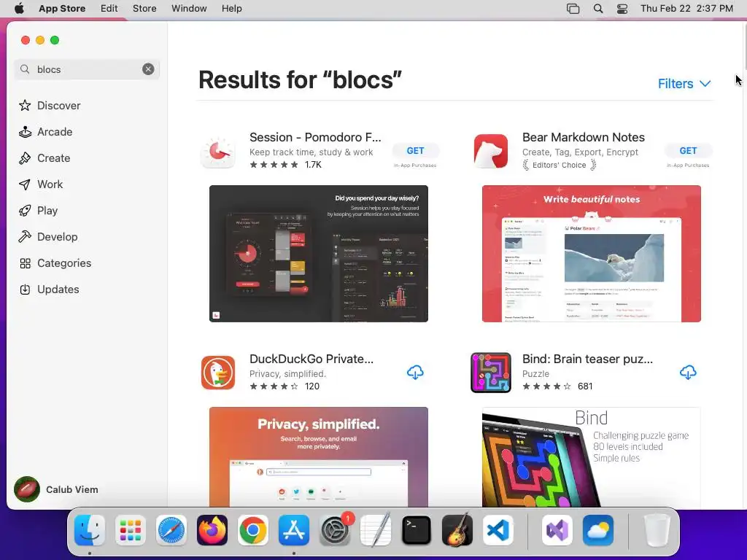
Task: Get the Session Pomodoro app
Action: (415, 150)
